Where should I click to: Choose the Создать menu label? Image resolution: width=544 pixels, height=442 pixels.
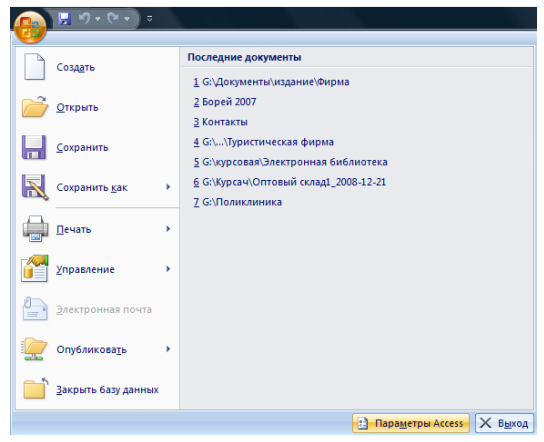pyautogui.click(x=76, y=67)
